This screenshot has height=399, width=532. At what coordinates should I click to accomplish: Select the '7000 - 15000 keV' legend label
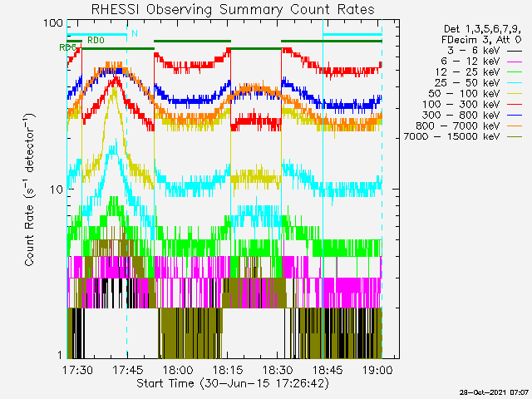[451, 136]
